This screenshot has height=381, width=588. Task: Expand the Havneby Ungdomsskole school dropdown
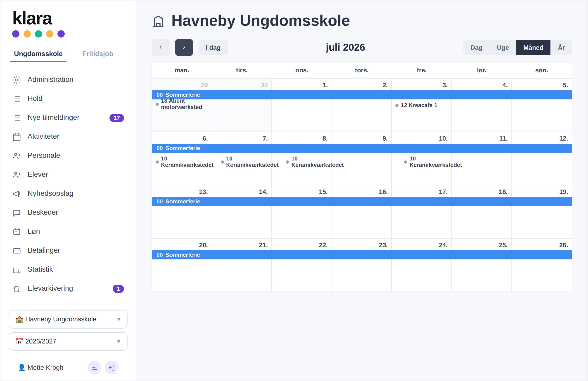68,319
